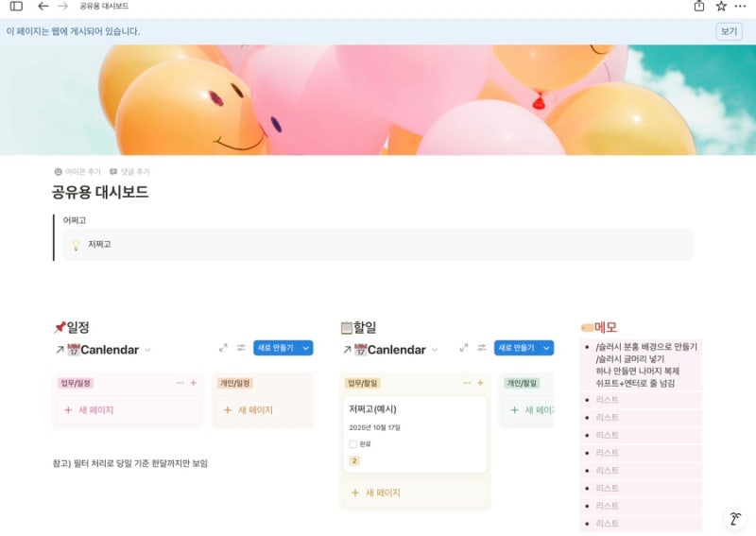Image resolution: width=756 pixels, height=536 pixels.
Task: Click the 메모 heading
Action: tap(599, 327)
